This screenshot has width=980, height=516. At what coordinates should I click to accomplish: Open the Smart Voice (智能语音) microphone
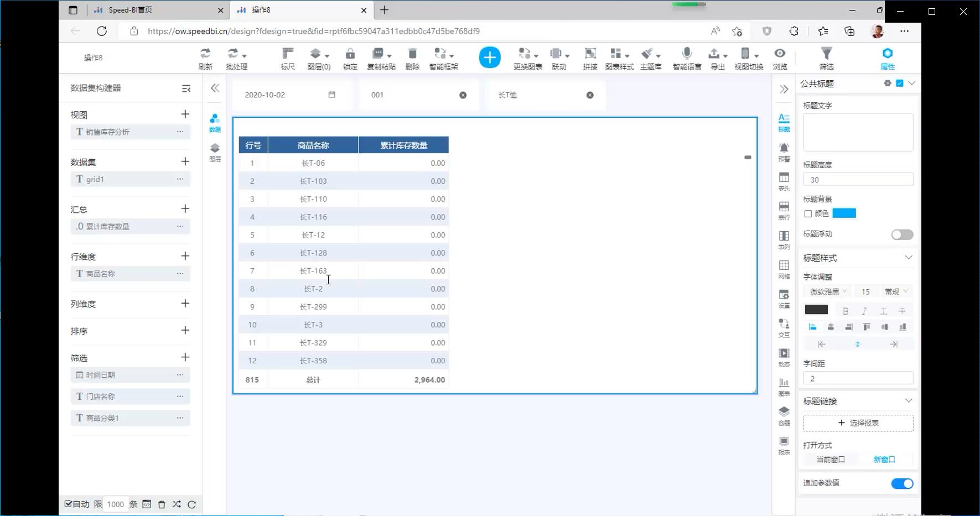pyautogui.click(x=687, y=58)
